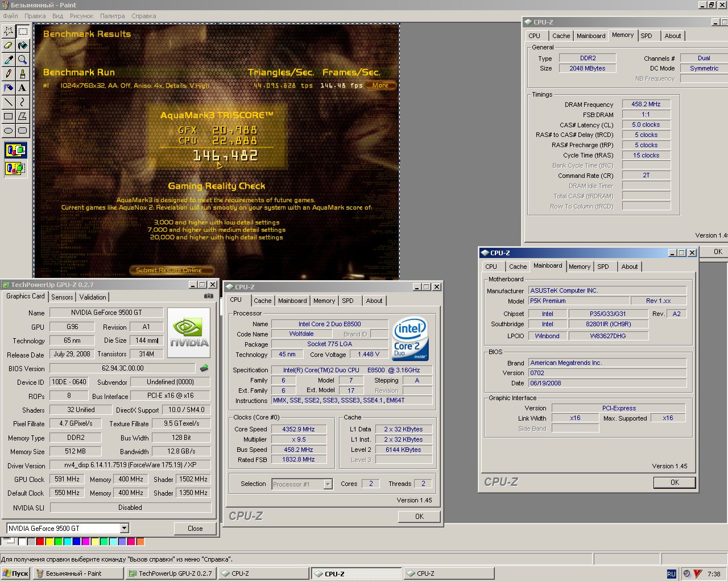Click the Close button in GPU-Z
Viewport: 728px width, 582px height.
coord(195,529)
